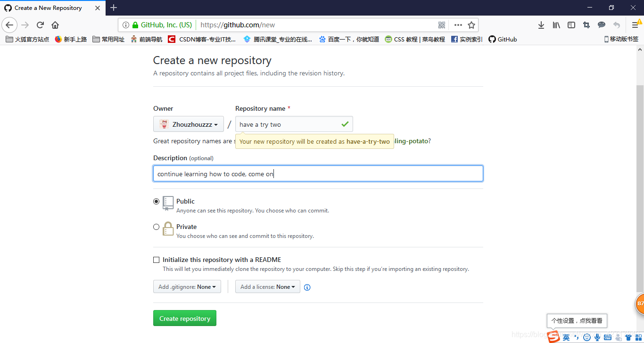The height and width of the screenshot is (343, 644).
Task: Click the screenshot crop icon
Action: point(586,25)
